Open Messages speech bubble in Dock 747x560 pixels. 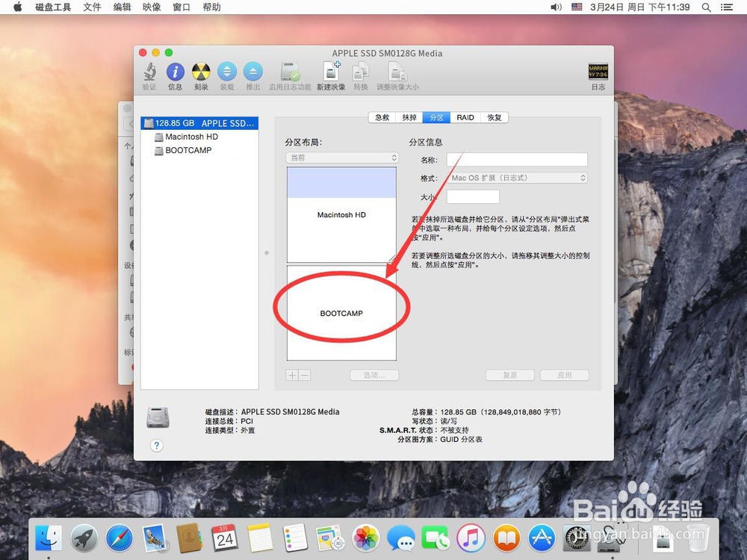400,538
